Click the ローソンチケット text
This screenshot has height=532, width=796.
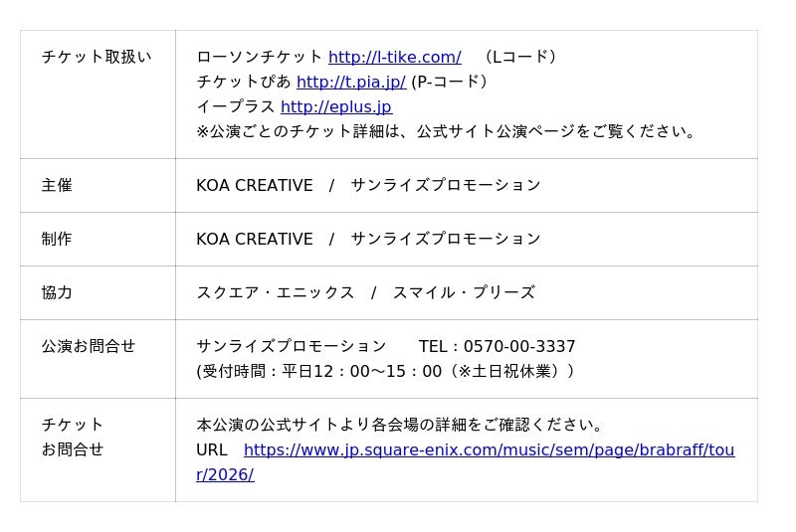point(260,58)
